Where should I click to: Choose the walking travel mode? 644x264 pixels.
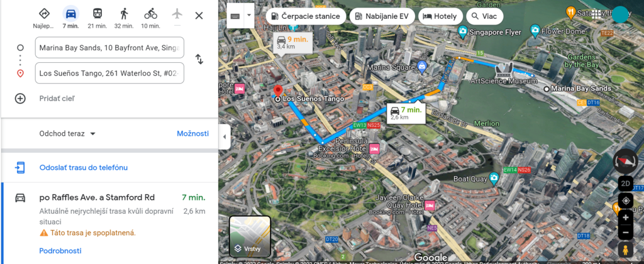(x=124, y=14)
